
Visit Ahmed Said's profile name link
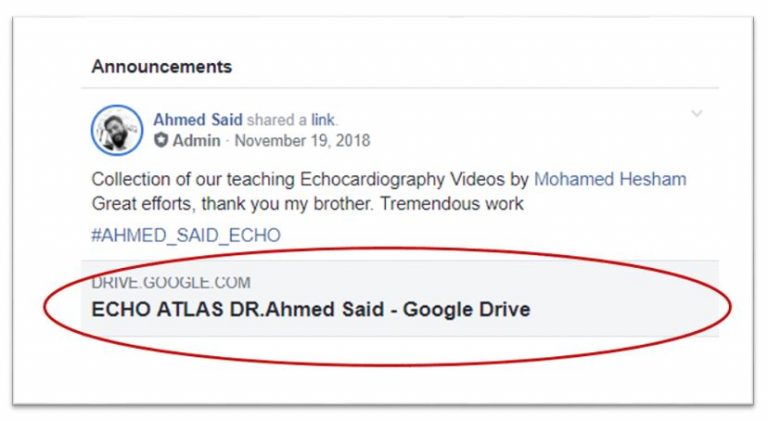pos(198,119)
